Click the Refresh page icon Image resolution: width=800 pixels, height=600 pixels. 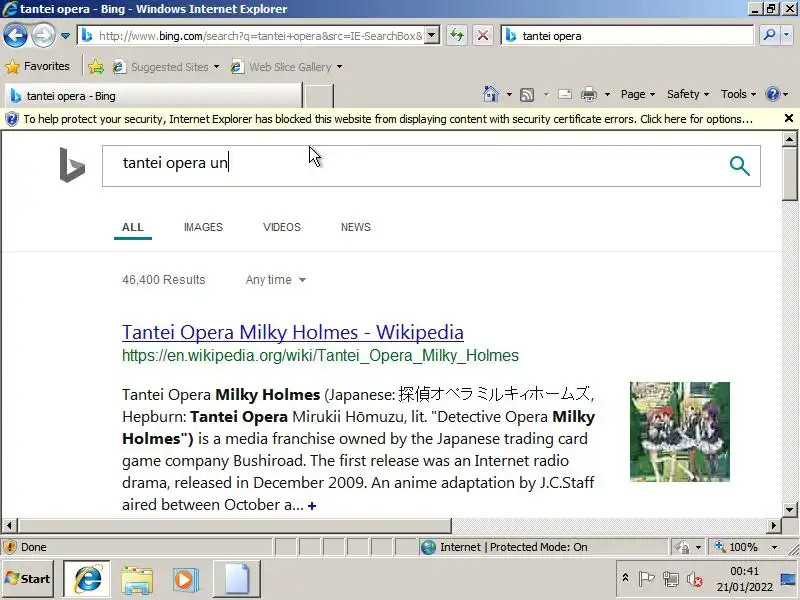457,36
